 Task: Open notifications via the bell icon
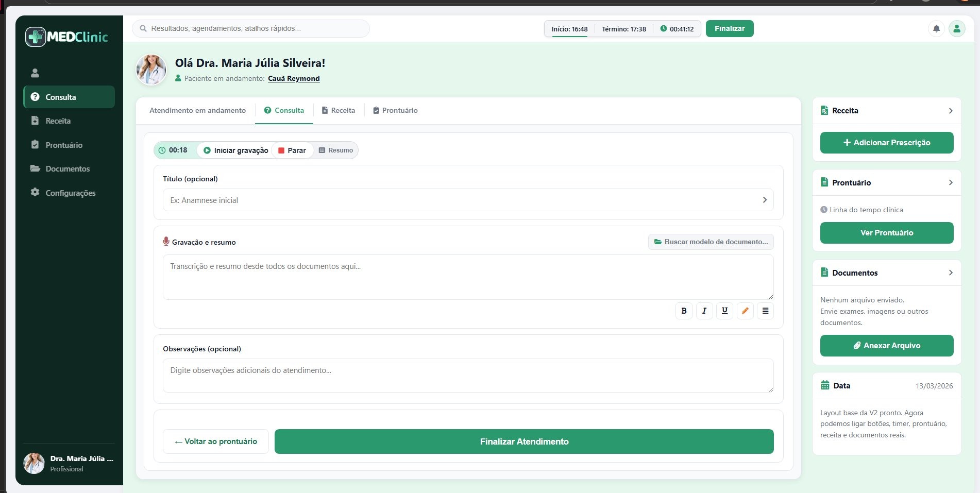pyautogui.click(x=936, y=29)
